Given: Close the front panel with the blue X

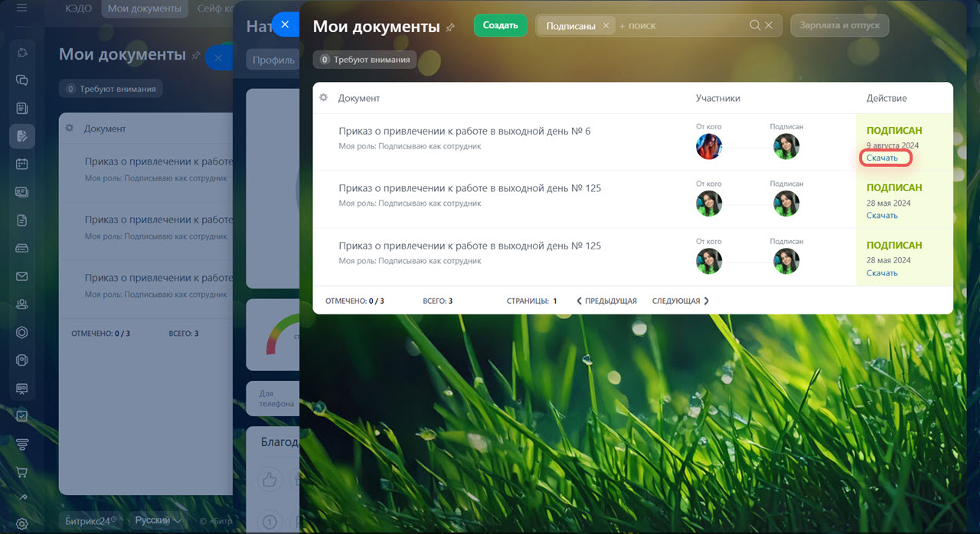Looking at the screenshot, I should 286,24.
